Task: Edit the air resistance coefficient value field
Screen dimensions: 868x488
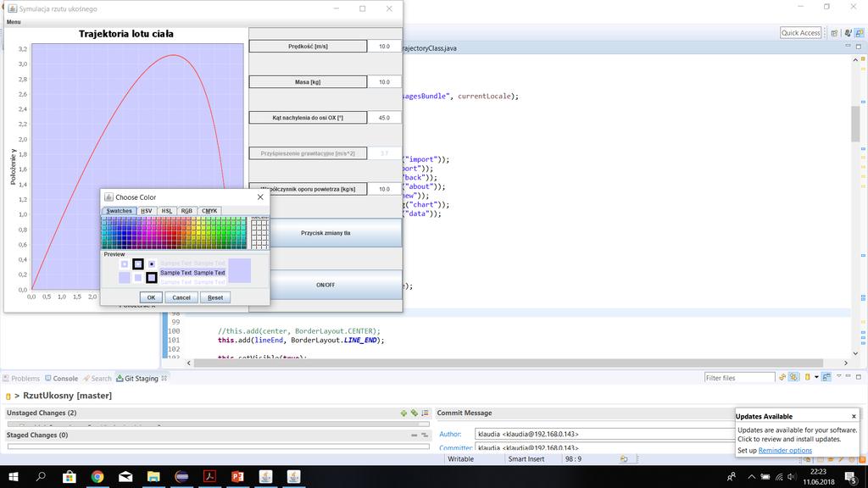Action: (x=384, y=189)
